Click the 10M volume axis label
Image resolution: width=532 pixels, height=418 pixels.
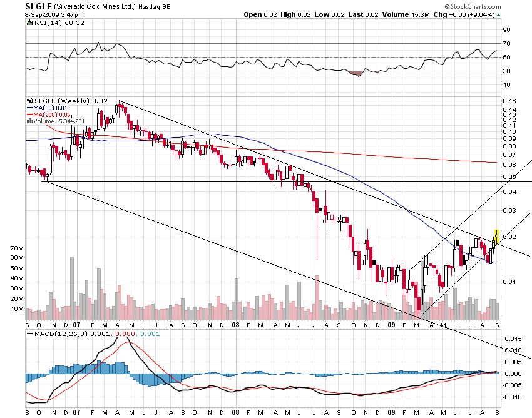click(x=17, y=309)
